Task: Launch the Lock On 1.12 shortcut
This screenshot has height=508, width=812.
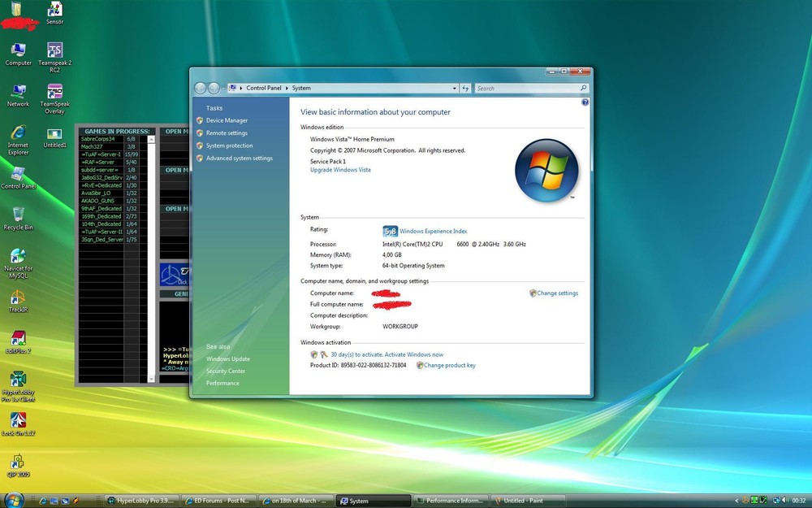Action: coord(18,424)
